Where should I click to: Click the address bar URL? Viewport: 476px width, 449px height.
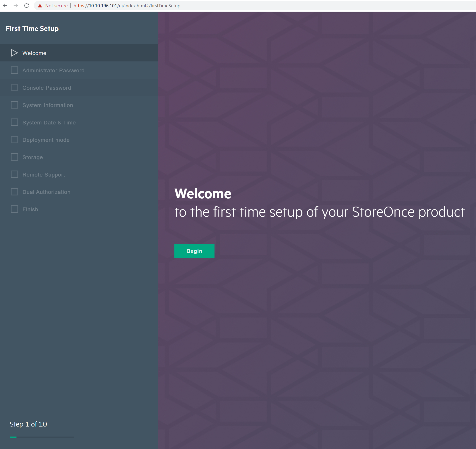127,6
